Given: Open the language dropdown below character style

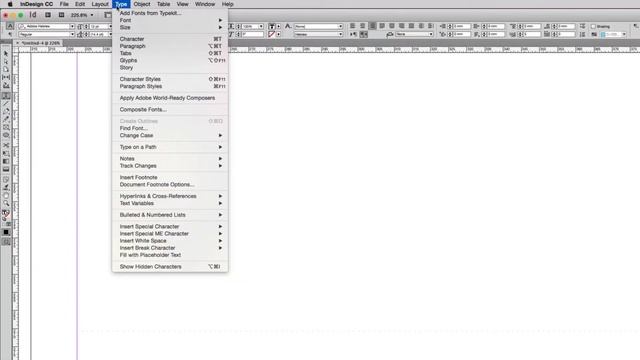Looking at the screenshot, I should click(x=340, y=34).
